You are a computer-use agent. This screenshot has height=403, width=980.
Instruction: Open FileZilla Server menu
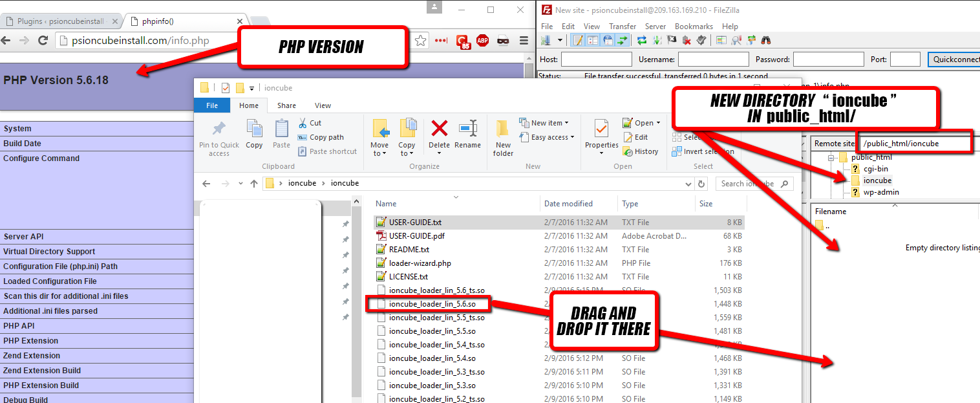(x=655, y=27)
